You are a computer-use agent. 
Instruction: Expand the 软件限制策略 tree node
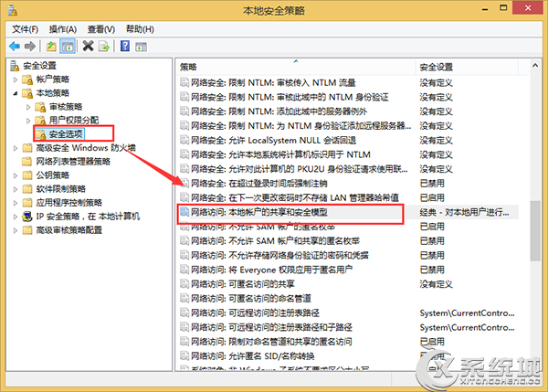tap(16, 189)
